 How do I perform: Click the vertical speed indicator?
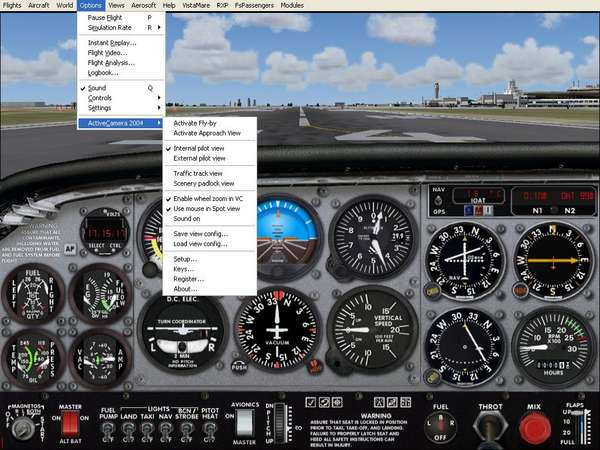pos(372,330)
